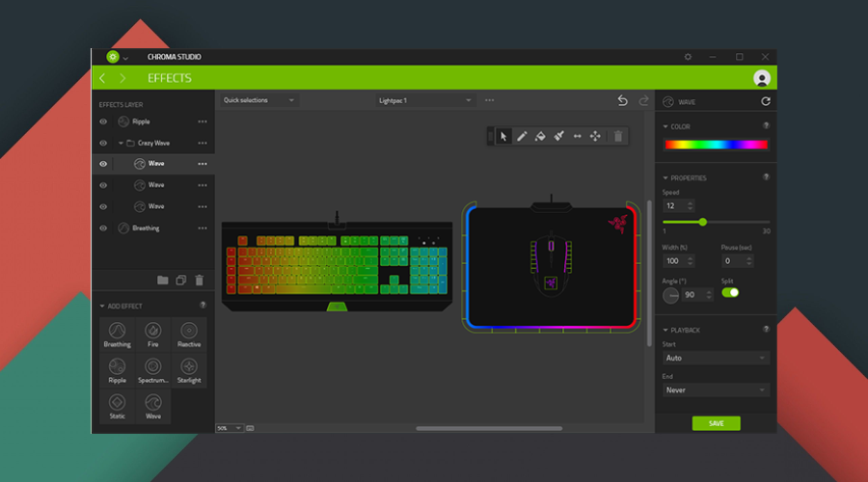Undo the last action

(623, 100)
